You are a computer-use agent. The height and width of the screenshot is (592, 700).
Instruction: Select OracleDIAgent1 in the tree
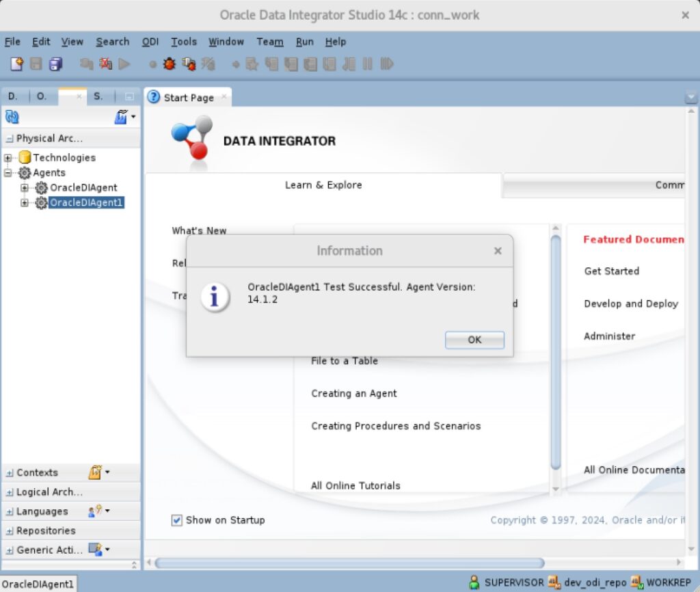(x=85, y=203)
